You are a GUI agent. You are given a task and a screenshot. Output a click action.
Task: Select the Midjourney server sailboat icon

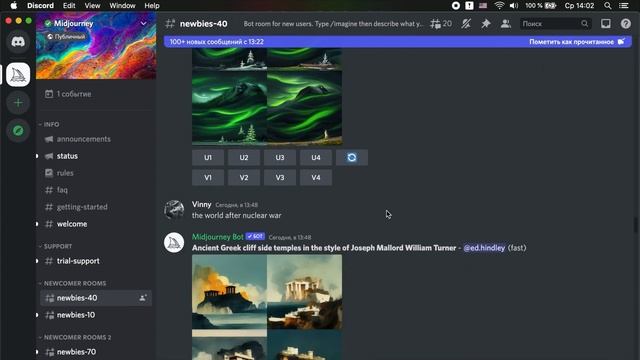pos(18,75)
